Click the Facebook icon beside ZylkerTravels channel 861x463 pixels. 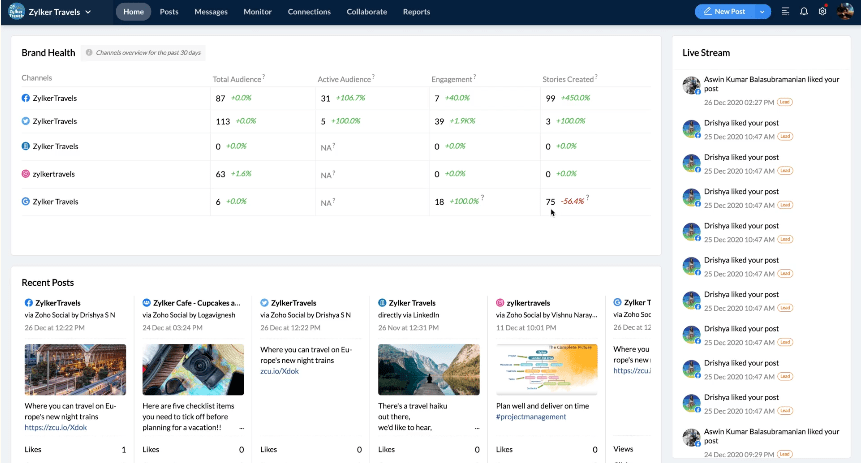[26, 98]
